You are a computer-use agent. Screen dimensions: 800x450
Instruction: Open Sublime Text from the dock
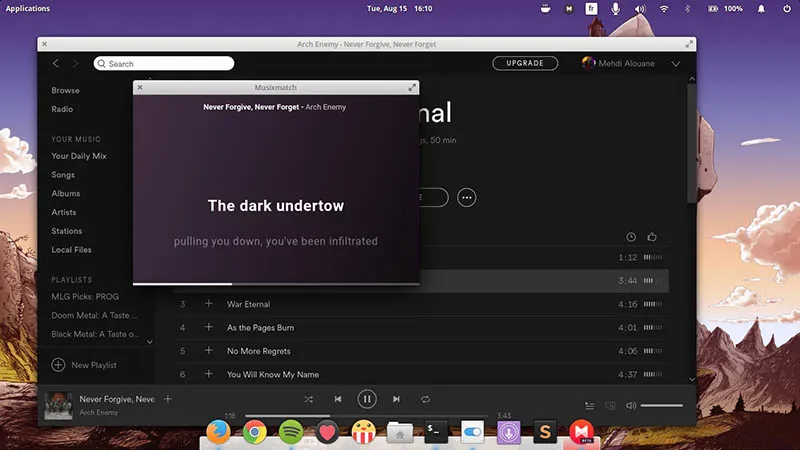[545, 432]
